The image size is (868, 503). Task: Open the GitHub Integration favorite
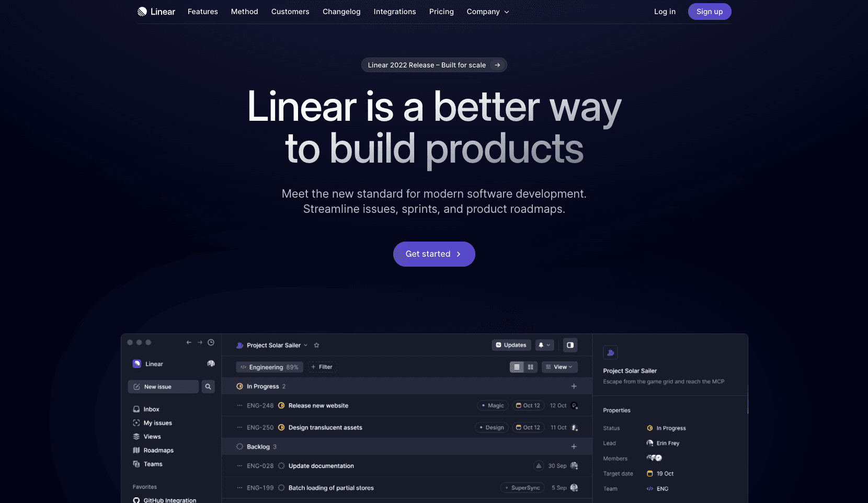pos(165,500)
